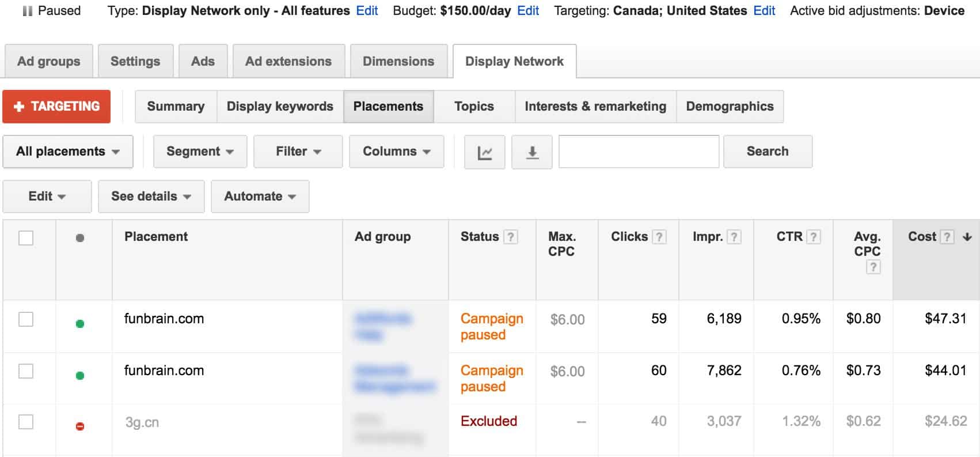980x457 pixels.
Task: Toggle the select-all checkbox in table header
Action: click(x=26, y=238)
